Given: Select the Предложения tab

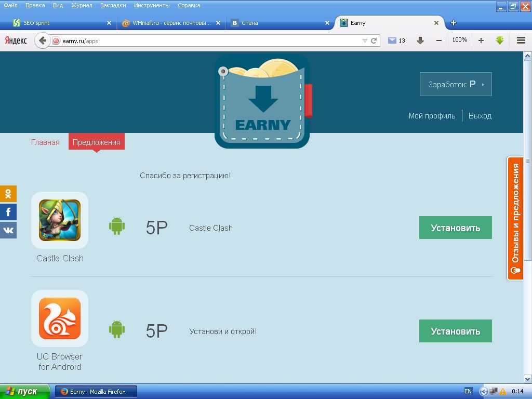Looking at the screenshot, I should 97,142.
